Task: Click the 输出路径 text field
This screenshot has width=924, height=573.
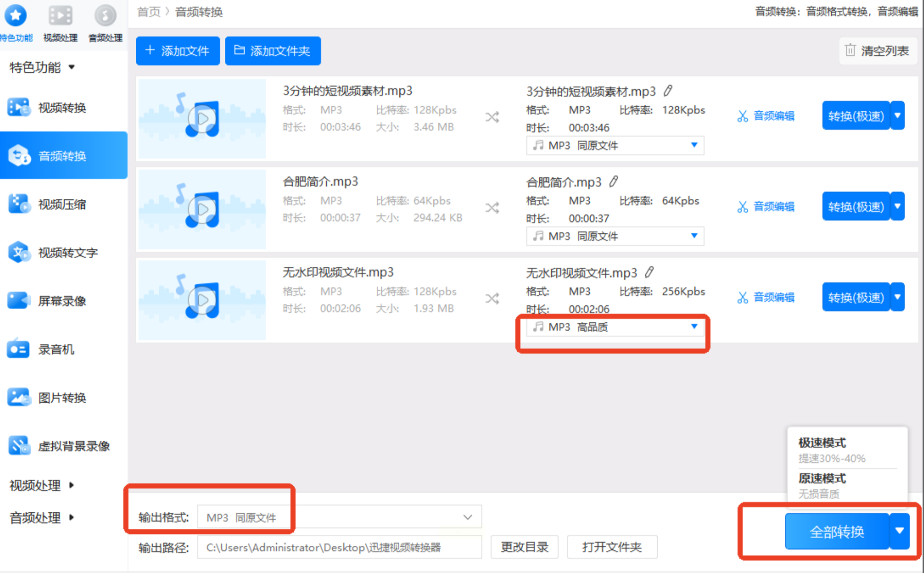Action: pyautogui.click(x=339, y=547)
